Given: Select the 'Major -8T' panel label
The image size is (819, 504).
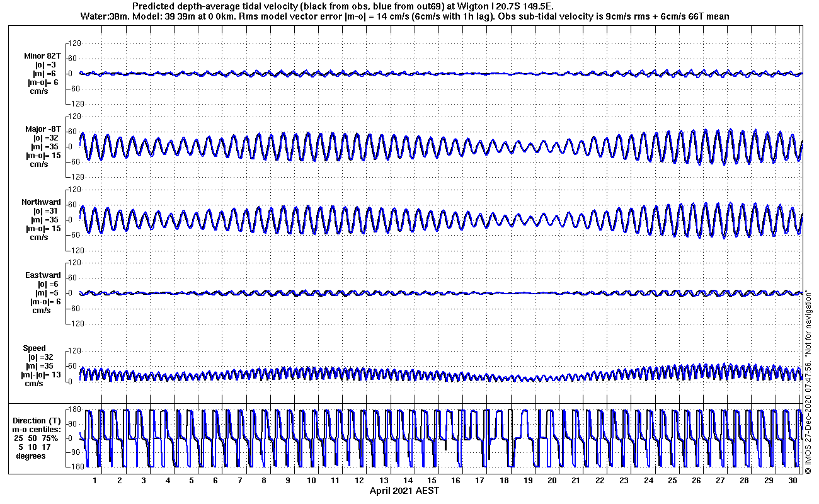Looking at the screenshot, I should [x=43, y=129].
